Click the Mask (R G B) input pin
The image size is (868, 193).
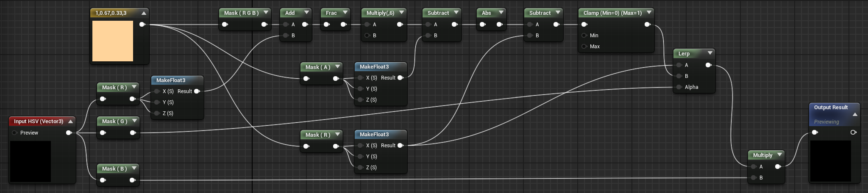225,25
